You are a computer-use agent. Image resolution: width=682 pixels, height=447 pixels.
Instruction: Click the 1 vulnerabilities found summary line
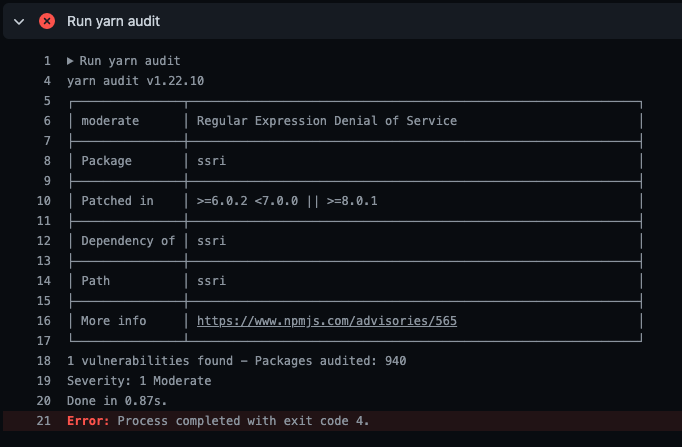click(x=237, y=361)
